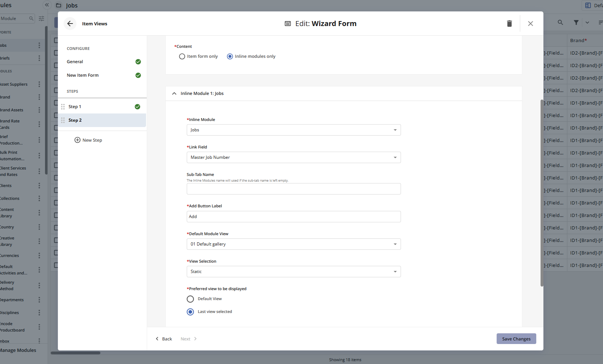
Task: Choose Default View radio button
Action: [190, 299]
